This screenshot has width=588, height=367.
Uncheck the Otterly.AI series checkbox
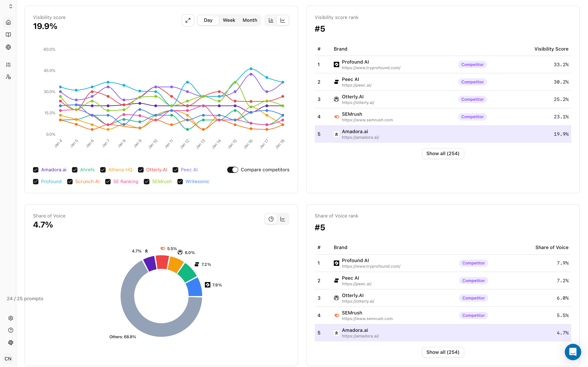click(x=141, y=170)
